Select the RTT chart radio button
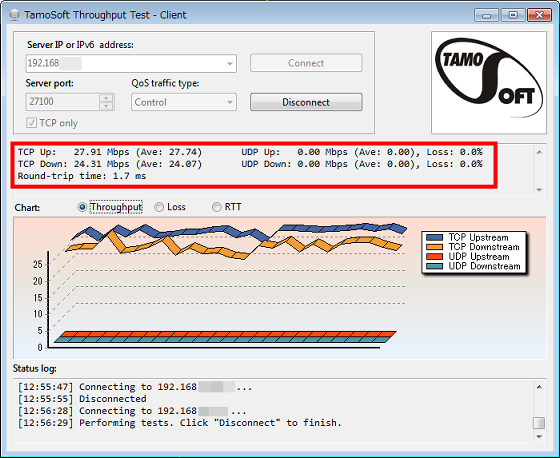Screen dimensions: 560x458 coord(217,207)
